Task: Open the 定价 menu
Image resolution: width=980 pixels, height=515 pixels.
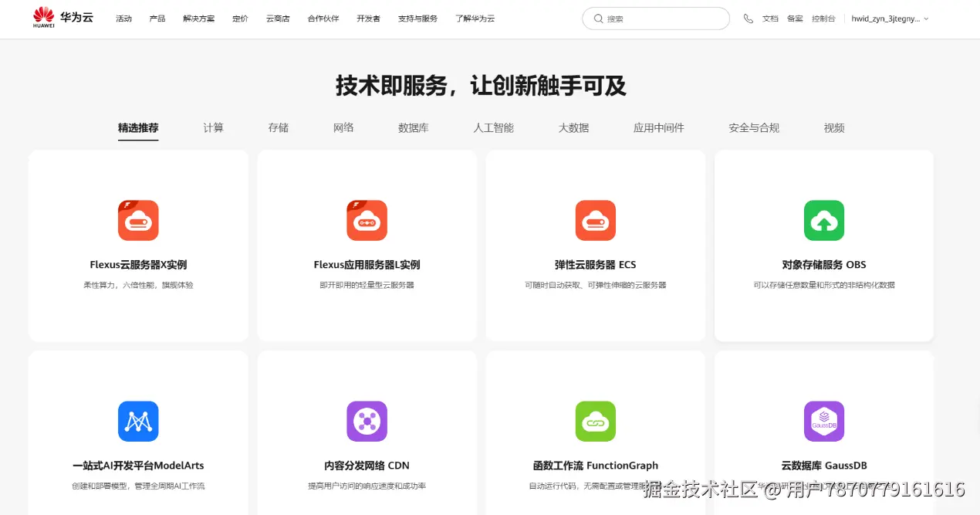Action: tap(240, 19)
